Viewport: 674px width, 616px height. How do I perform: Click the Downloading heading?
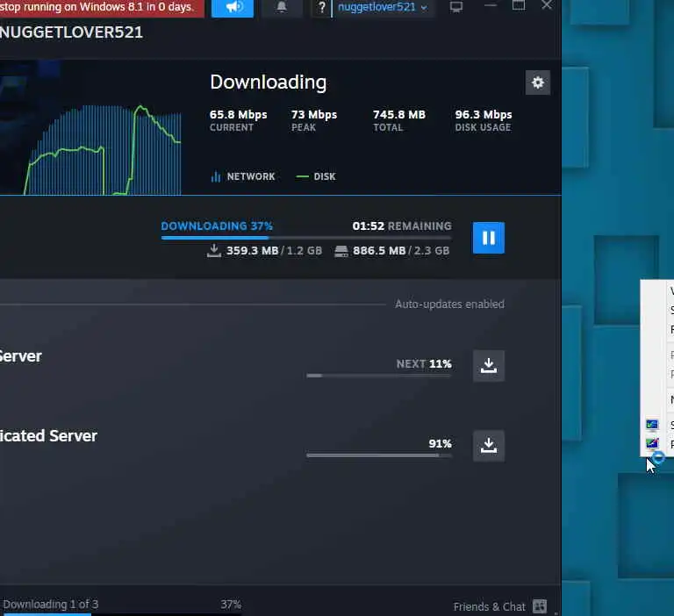pos(269,82)
